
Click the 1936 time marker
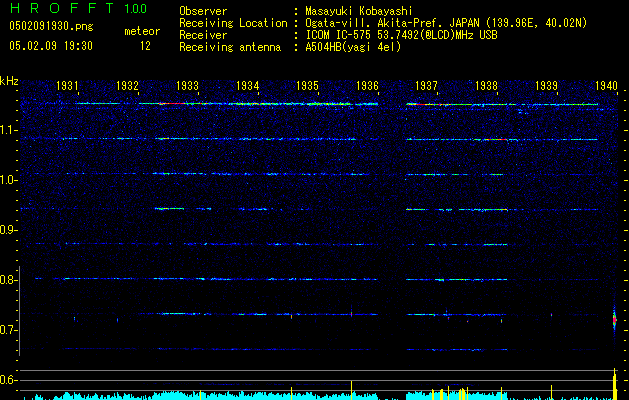pyautogui.click(x=367, y=86)
